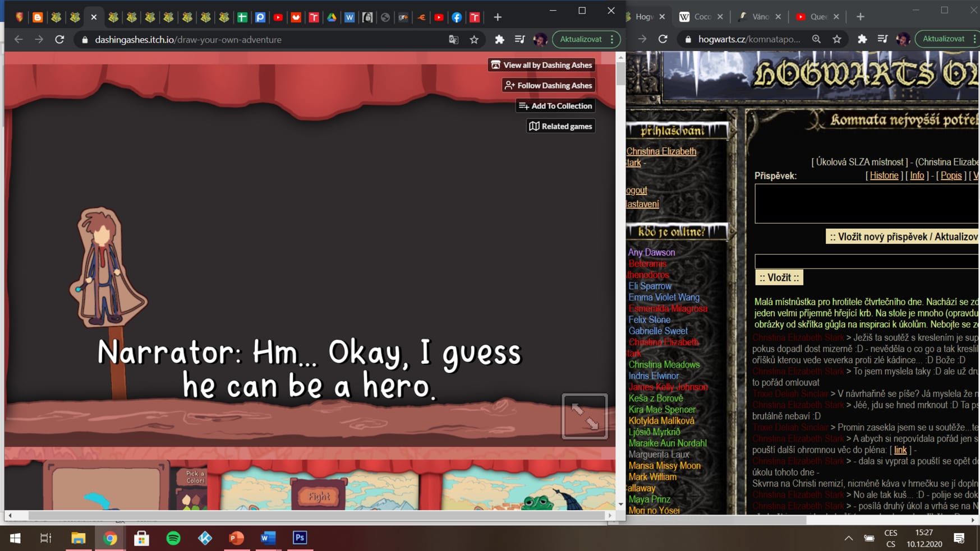Image resolution: width=980 pixels, height=551 pixels.
Task: Switch to the Facebook tab in the left window
Action: click(457, 17)
